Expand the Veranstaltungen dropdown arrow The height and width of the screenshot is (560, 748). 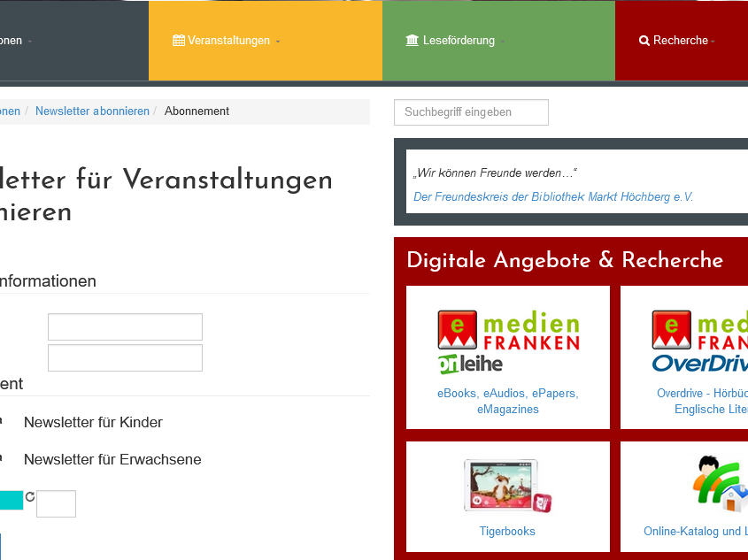pyautogui.click(x=278, y=42)
